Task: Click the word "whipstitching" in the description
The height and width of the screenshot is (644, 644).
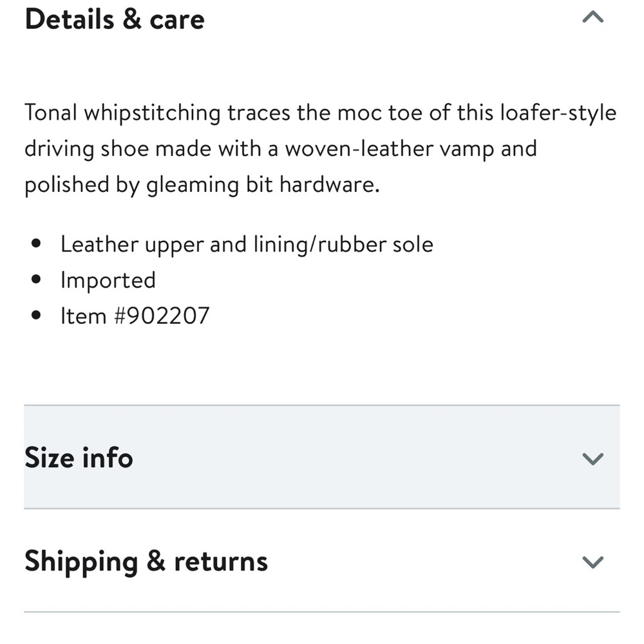Action: pyautogui.click(x=153, y=113)
